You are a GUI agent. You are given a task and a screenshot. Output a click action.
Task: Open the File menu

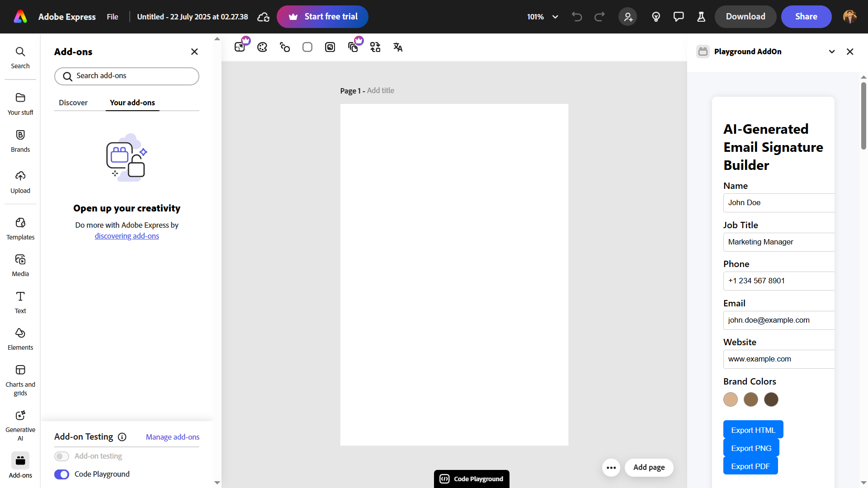click(x=113, y=17)
